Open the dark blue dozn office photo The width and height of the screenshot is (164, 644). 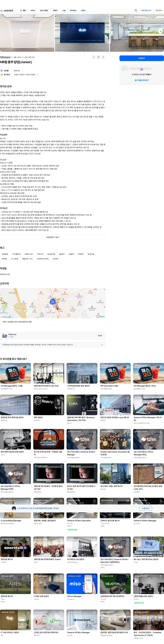click(x=82, y=33)
